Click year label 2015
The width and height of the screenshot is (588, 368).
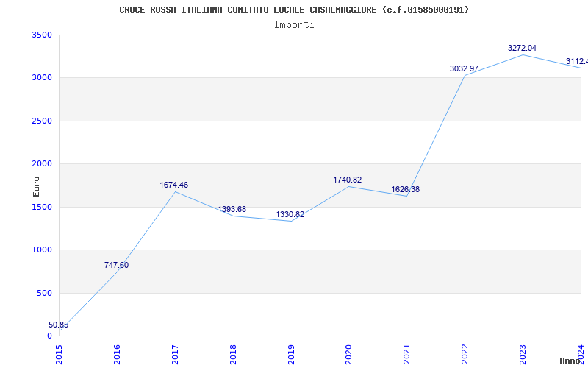tap(59, 354)
